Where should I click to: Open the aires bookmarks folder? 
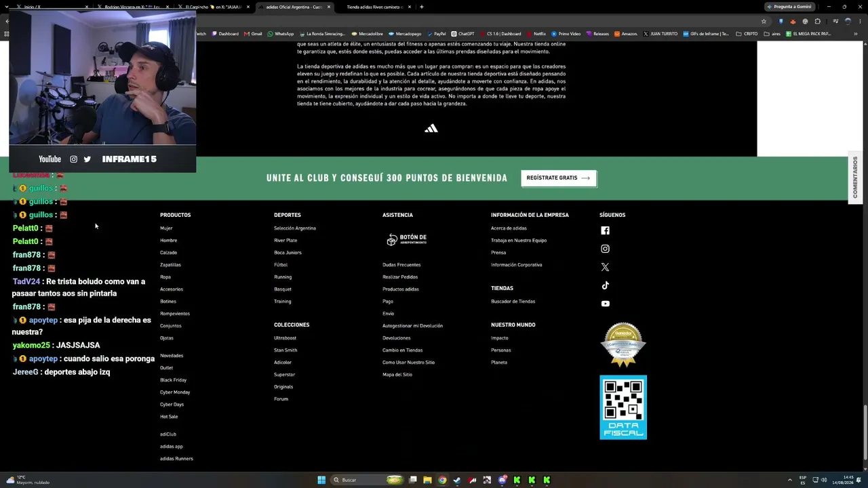pos(772,34)
